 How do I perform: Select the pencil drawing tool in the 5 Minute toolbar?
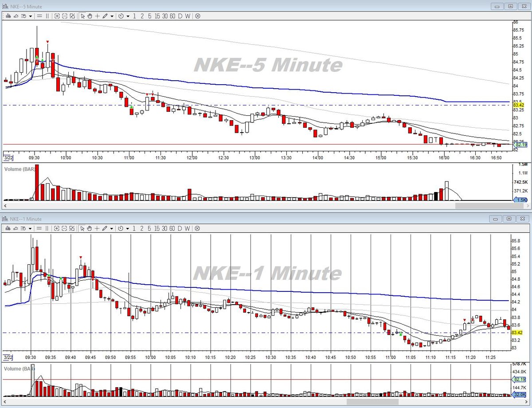(x=105, y=16)
